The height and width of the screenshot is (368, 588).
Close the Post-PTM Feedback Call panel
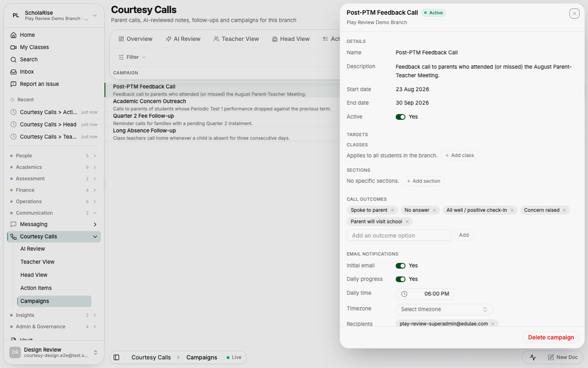574,13
